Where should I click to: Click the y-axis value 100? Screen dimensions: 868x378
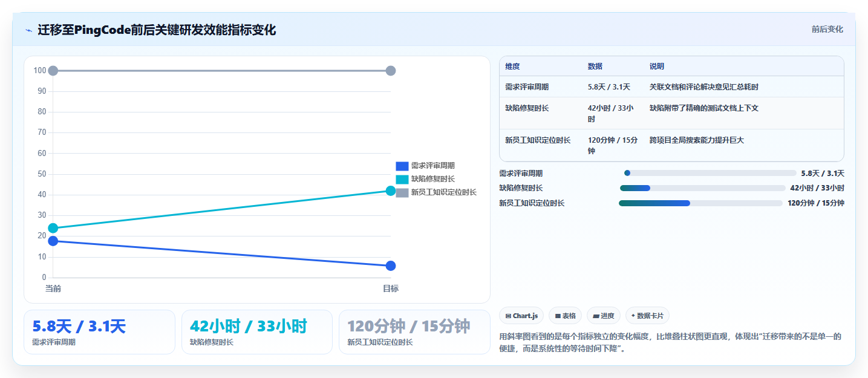[x=40, y=71]
